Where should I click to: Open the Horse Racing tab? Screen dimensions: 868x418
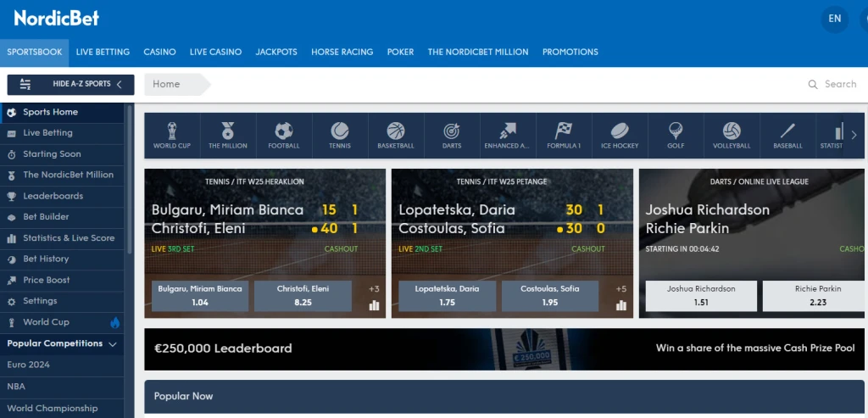coord(342,52)
